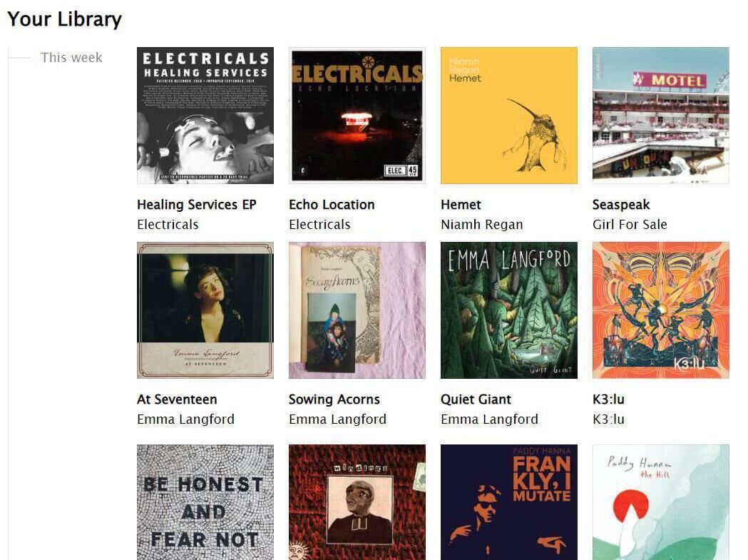Click the Quiet Giant album title
Image resolution: width=748 pixels, height=560 pixels.
tap(476, 399)
